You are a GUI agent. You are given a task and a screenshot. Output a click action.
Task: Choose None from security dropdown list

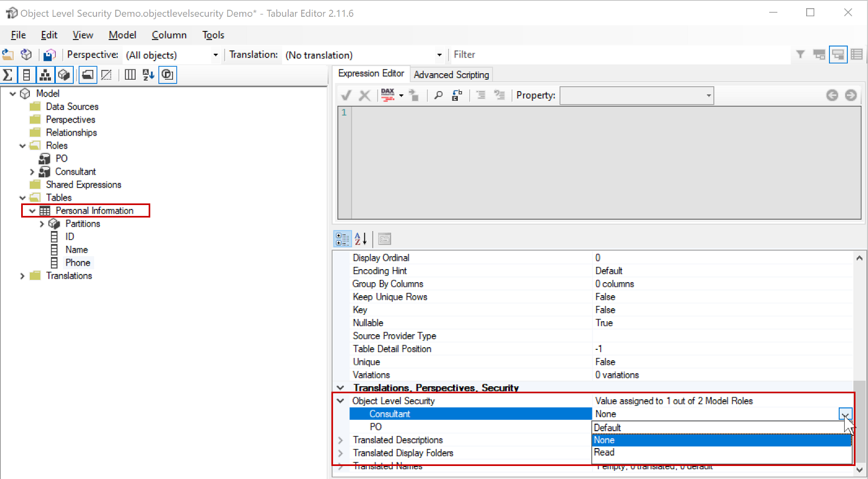pos(722,440)
